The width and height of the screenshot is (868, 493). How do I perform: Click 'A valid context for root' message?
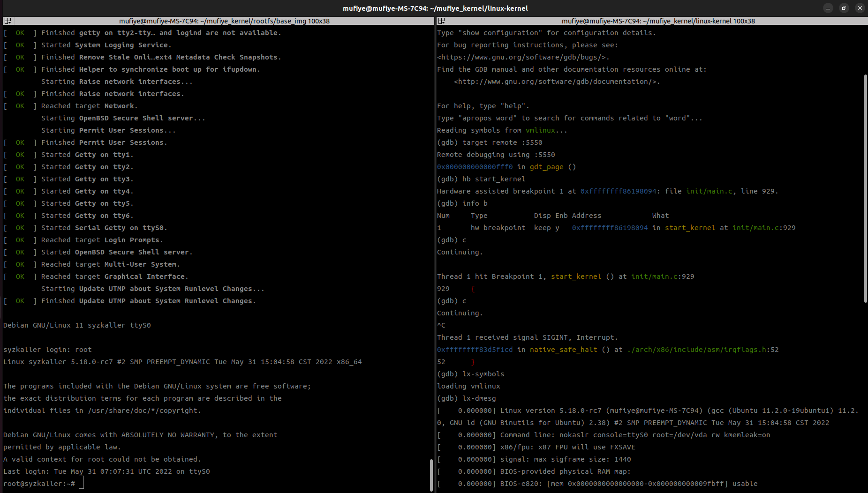pos(102,459)
